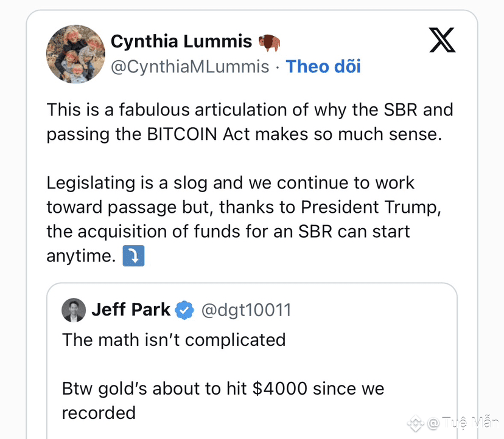Open Jeff Park's small profile picture
This screenshot has height=439, width=504.
point(74,310)
